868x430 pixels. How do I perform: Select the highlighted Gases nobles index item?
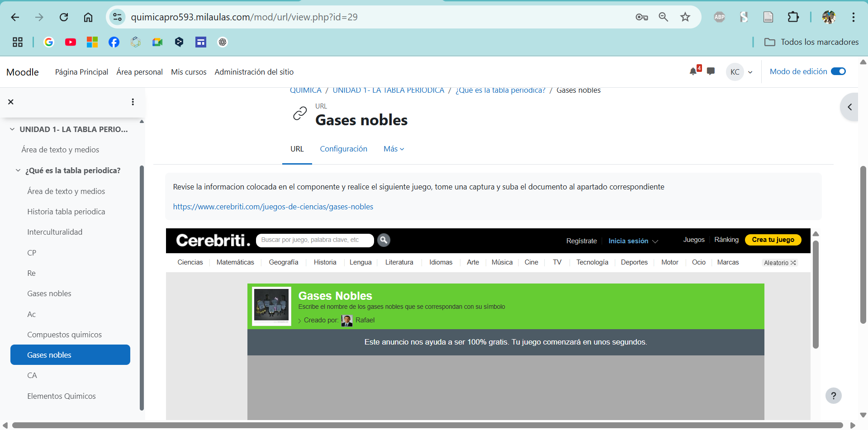point(70,355)
